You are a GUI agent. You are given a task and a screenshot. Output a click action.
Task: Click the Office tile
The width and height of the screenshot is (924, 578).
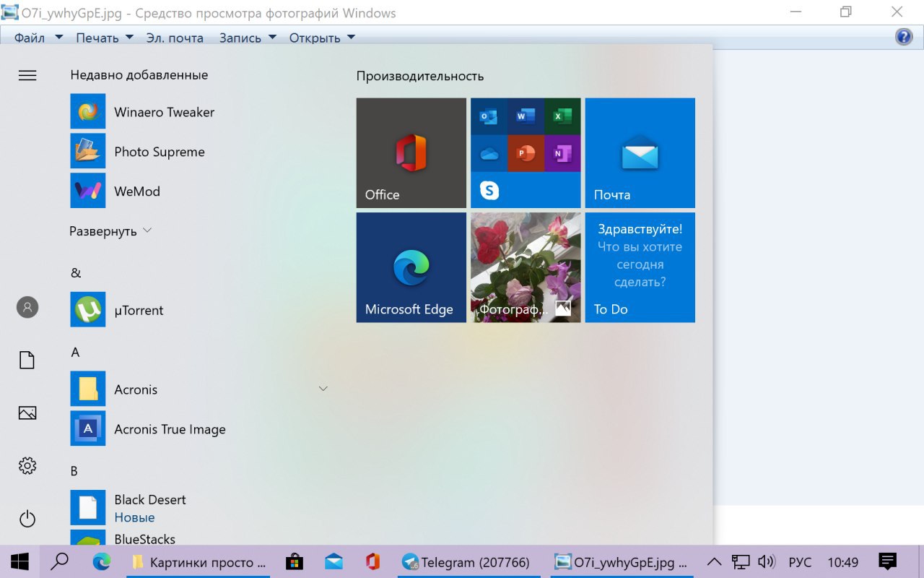(x=411, y=153)
